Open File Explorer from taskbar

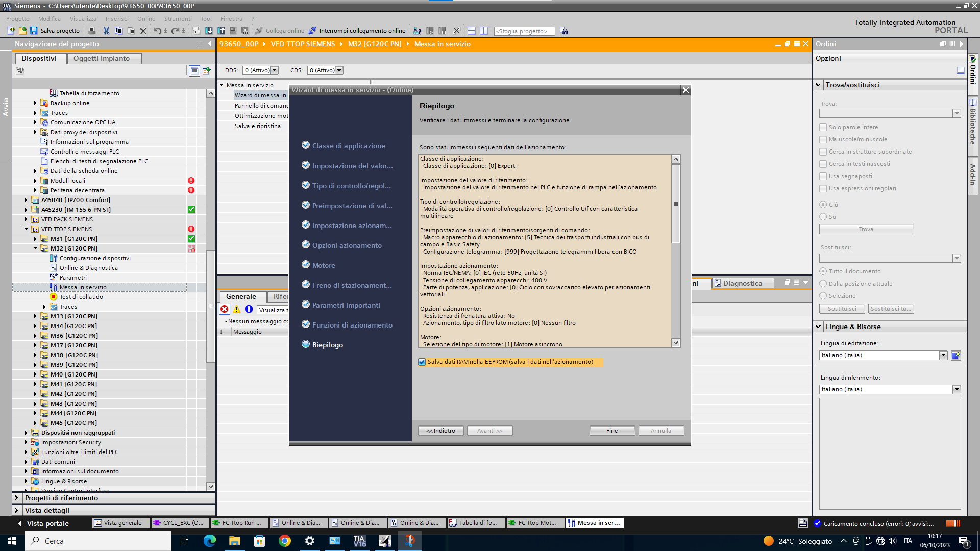[234, 541]
